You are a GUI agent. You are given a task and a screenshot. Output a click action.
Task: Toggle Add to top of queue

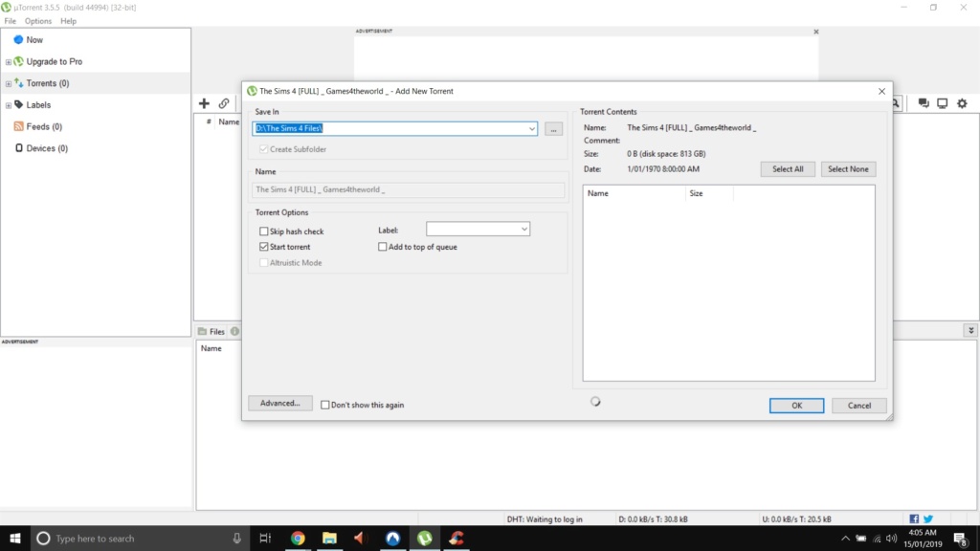pos(383,247)
